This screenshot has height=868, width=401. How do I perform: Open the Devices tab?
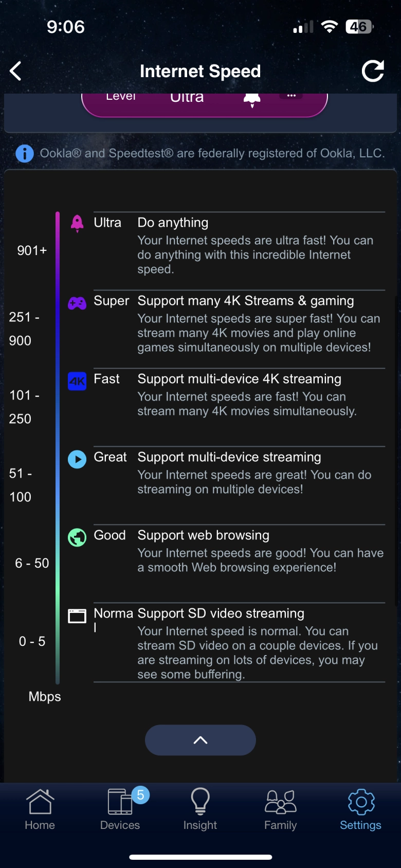(120, 809)
